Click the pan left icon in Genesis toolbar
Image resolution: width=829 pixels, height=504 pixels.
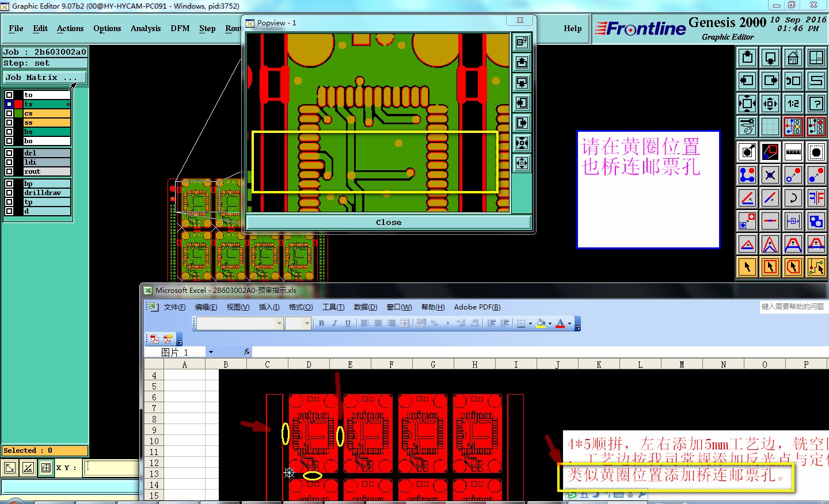[x=747, y=81]
